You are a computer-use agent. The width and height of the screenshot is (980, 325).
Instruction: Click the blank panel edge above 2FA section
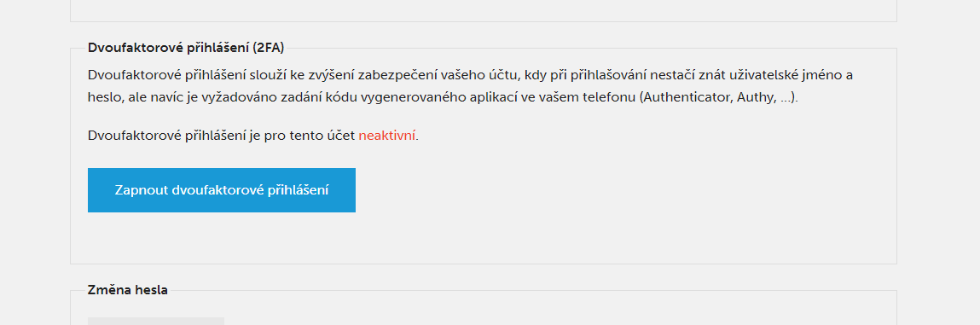point(483,10)
